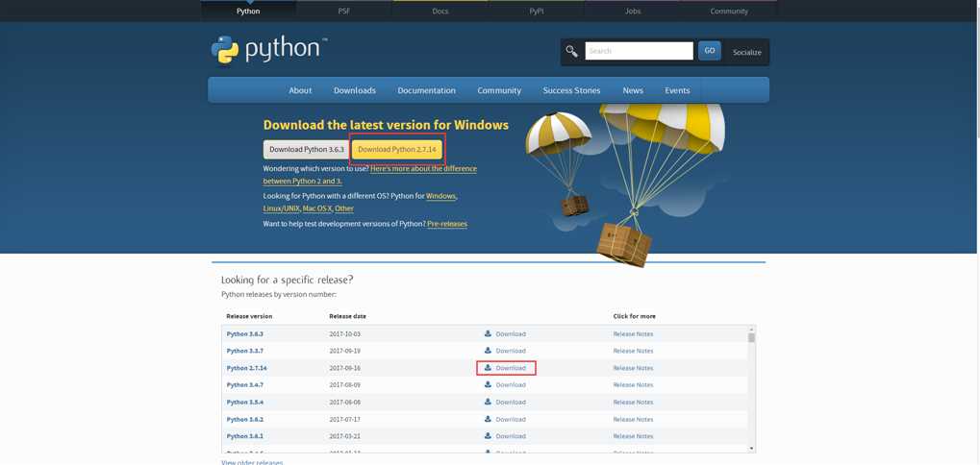
Task: Open Release Notes for Python 3.6.3
Action: pyautogui.click(x=633, y=334)
